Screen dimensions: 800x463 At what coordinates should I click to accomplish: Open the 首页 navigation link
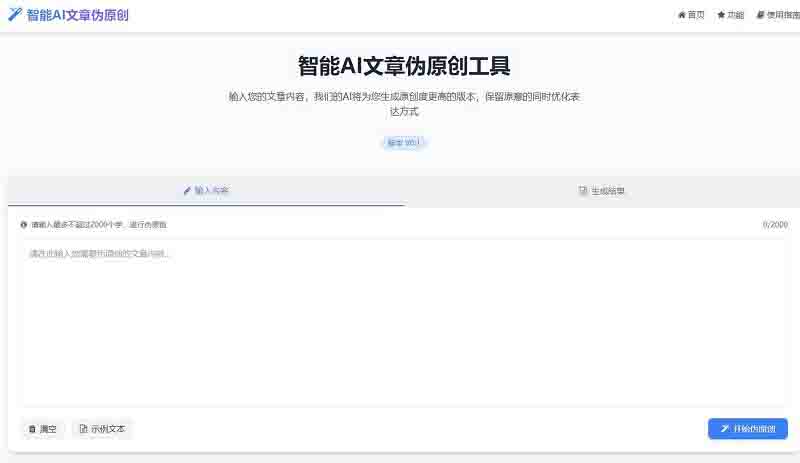tap(691, 15)
